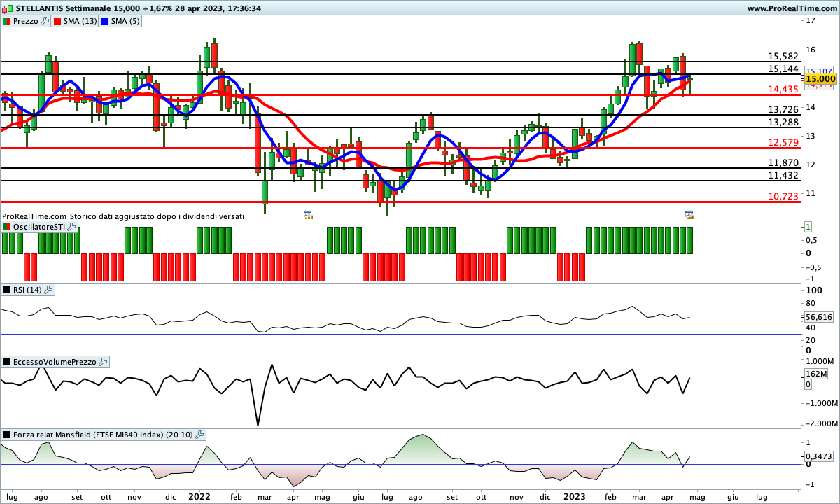Image resolution: width=840 pixels, height=504 pixels.
Task: Click the candlestick chart icon beside STELLANTIS title
Action: (x=6, y=8)
